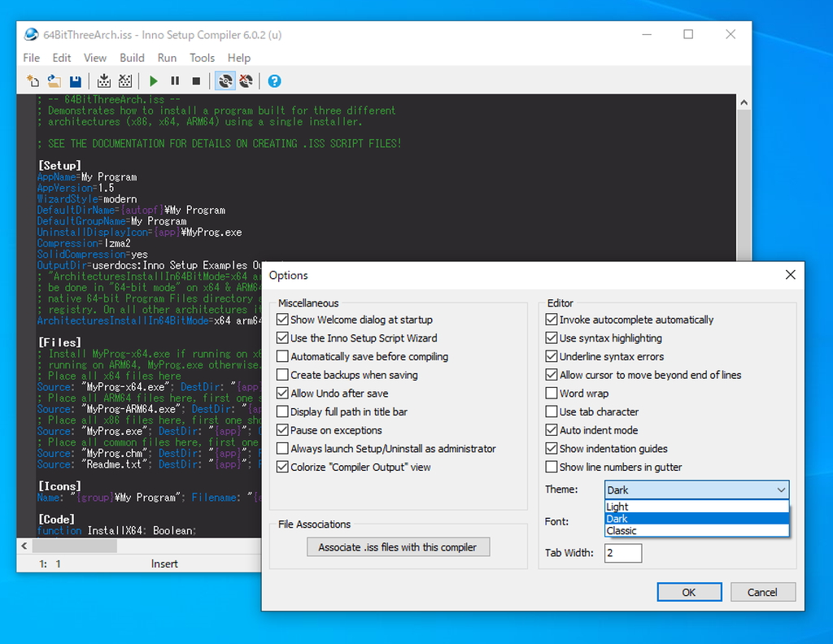Click Associate .iss files with this compiler

tap(398, 547)
